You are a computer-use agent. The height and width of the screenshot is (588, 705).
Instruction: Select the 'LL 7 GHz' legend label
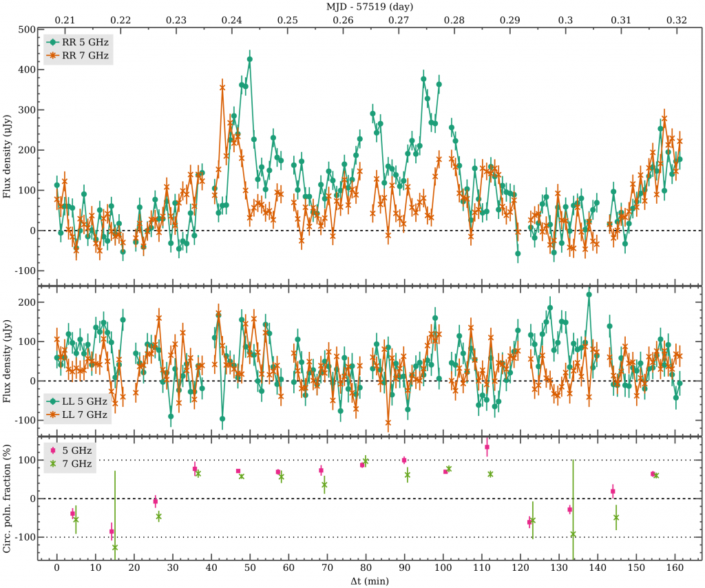(x=85, y=414)
